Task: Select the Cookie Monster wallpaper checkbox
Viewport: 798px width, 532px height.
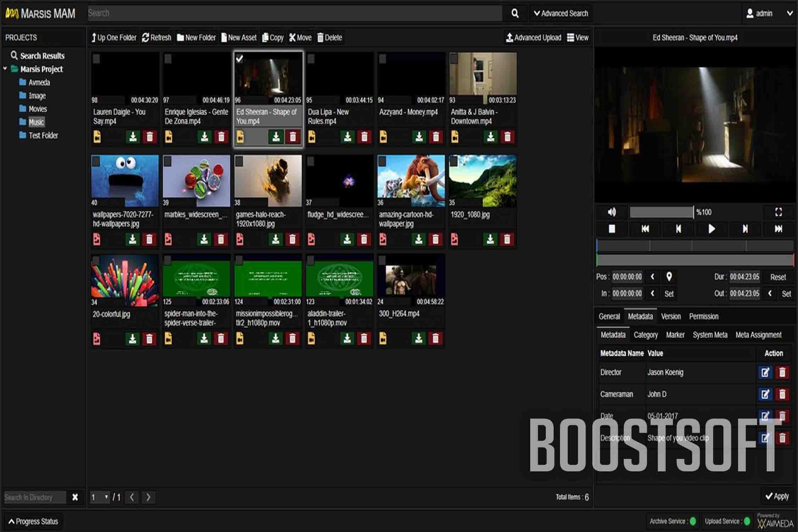Action: 96,161
